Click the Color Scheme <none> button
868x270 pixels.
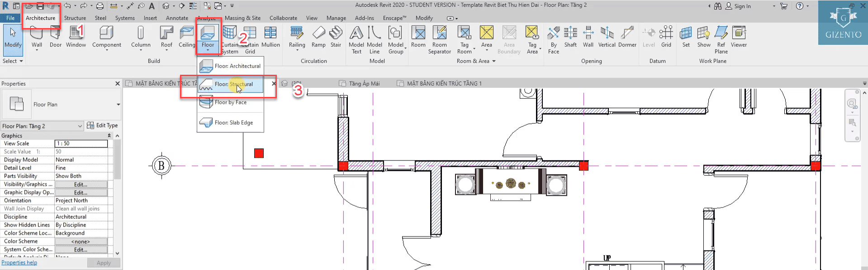pos(81,241)
